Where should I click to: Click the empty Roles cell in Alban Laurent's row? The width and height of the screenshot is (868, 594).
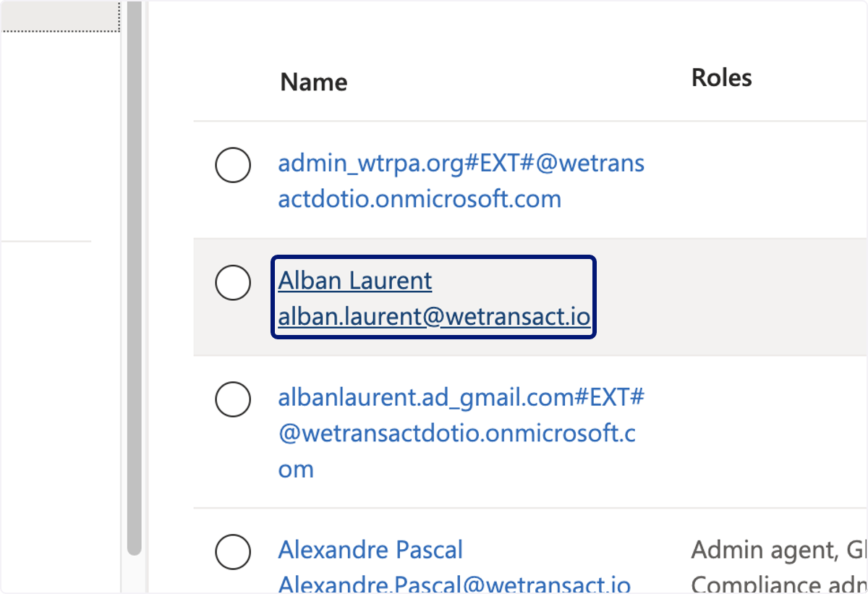[767, 297]
